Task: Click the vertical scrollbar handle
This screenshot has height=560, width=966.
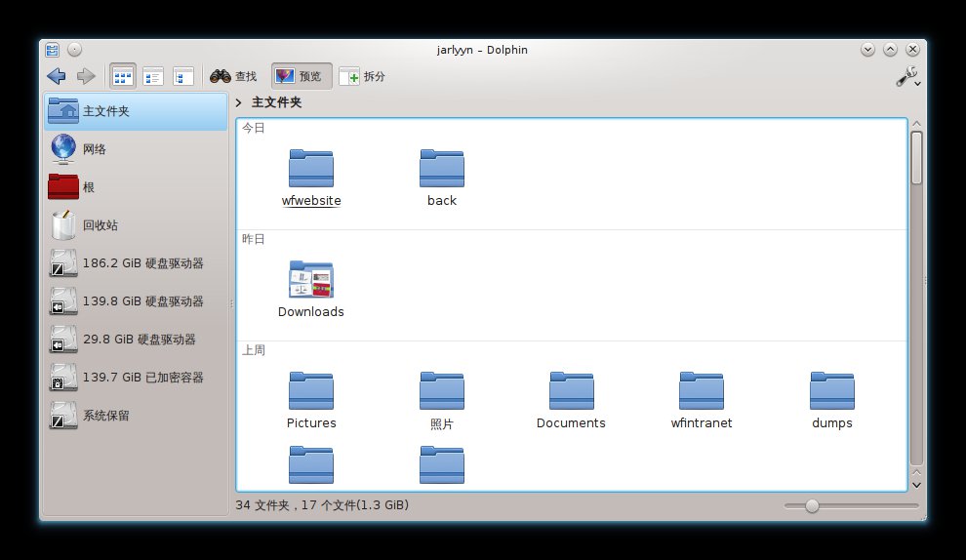Action: click(x=916, y=158)
